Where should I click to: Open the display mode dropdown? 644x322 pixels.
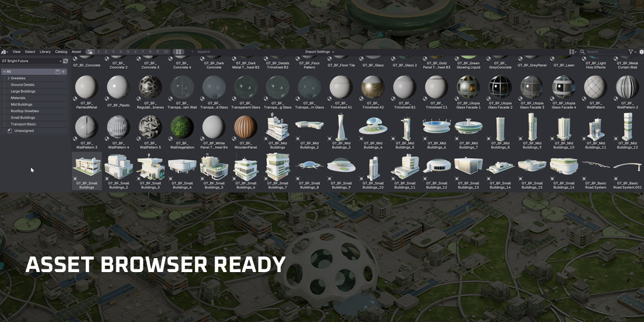[573, 52]
